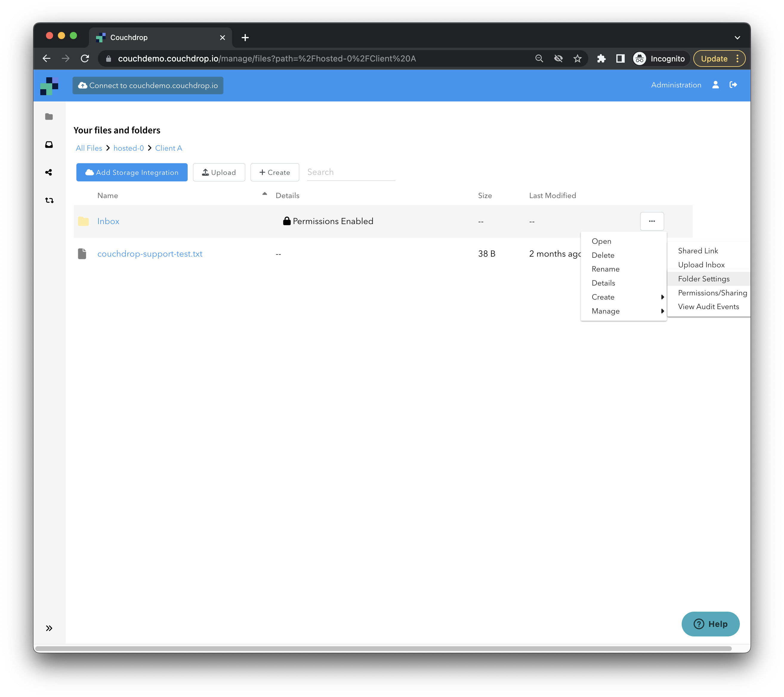
Task: Click the logout icon in the header
Action: (733, 85)
